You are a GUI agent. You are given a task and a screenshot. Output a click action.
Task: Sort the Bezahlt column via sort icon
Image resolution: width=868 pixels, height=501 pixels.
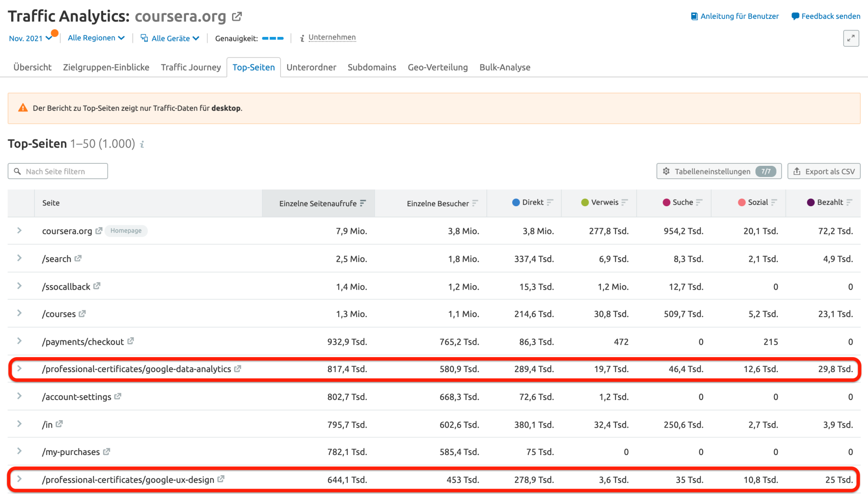pos(849,202)
